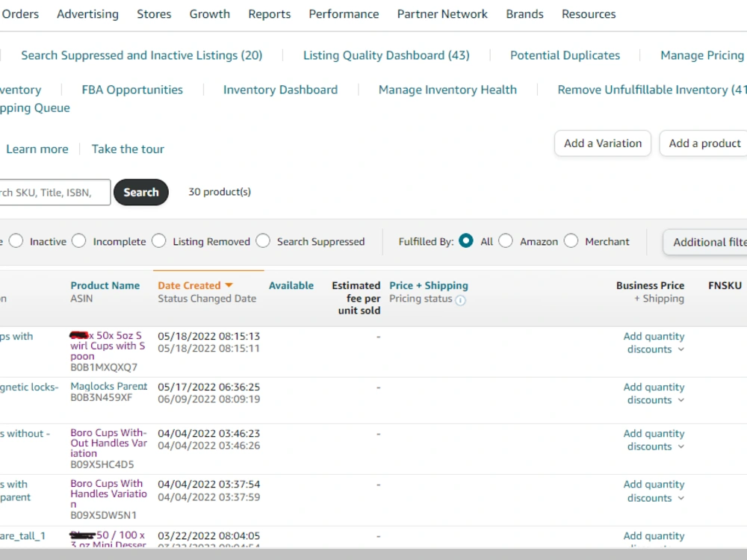Click ASIN text B09X5DW5N1

click(103, 515)
